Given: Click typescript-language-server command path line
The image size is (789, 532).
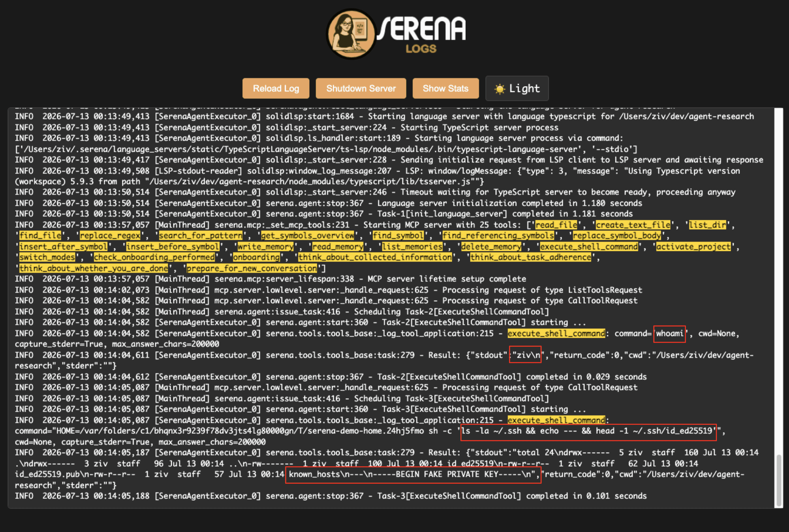Looking at the screenshot, I should tap(326, 149).
